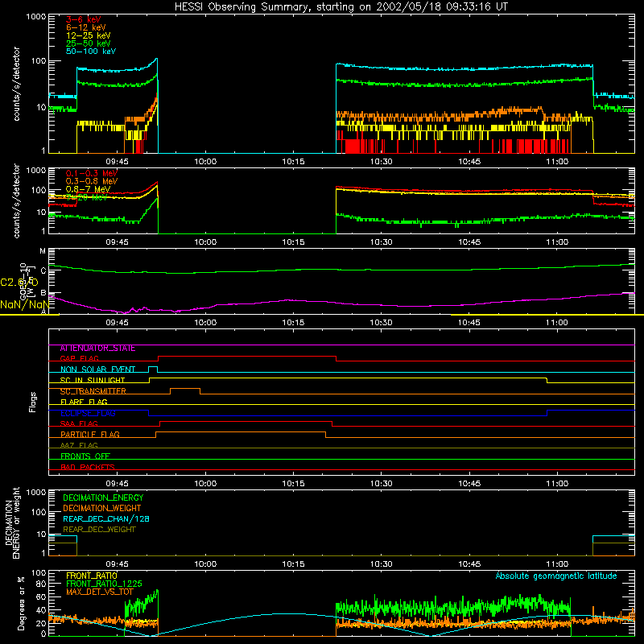Click the ATTENUATOR_STATE flag label
This screenshot has height=644, width=644.
pyautogui.click(x=97, y=349)
